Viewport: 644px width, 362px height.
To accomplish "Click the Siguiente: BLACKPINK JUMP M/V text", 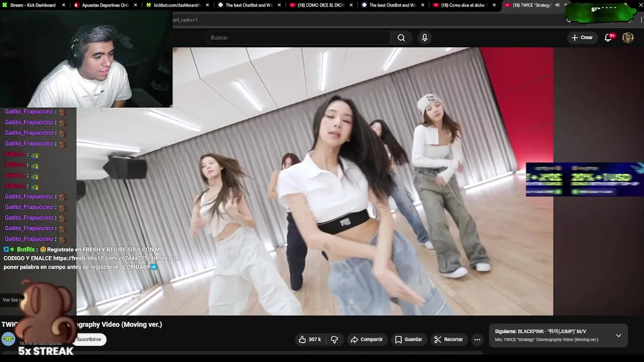I will click(x=540, y=331).
